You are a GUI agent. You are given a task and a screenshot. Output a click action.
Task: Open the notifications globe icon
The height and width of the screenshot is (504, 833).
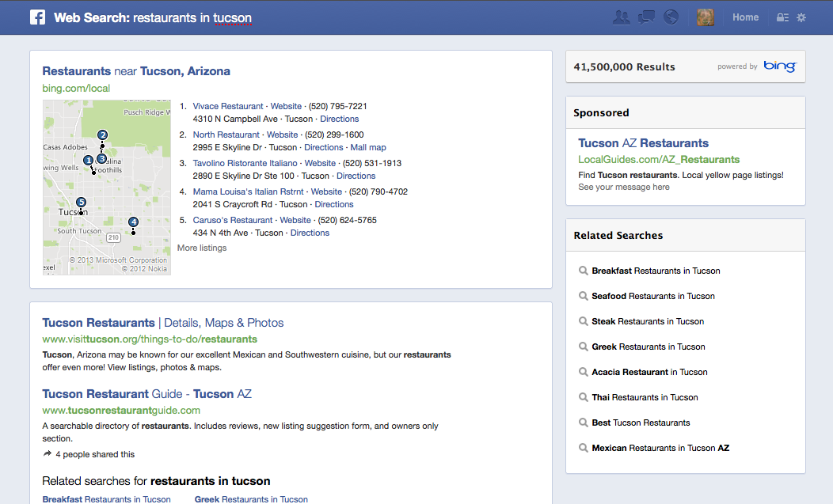tap(671, 17)
